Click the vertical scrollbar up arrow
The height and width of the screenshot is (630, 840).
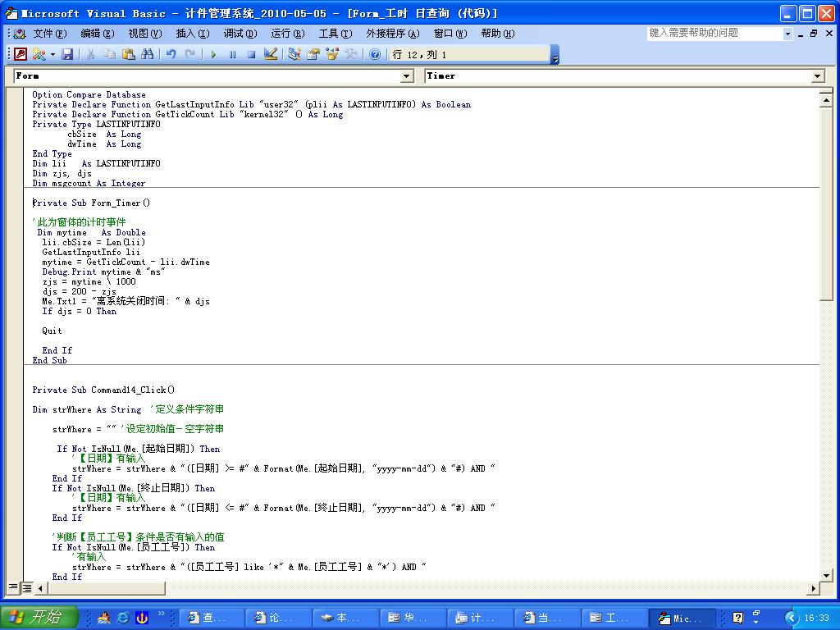coord(825,99)
